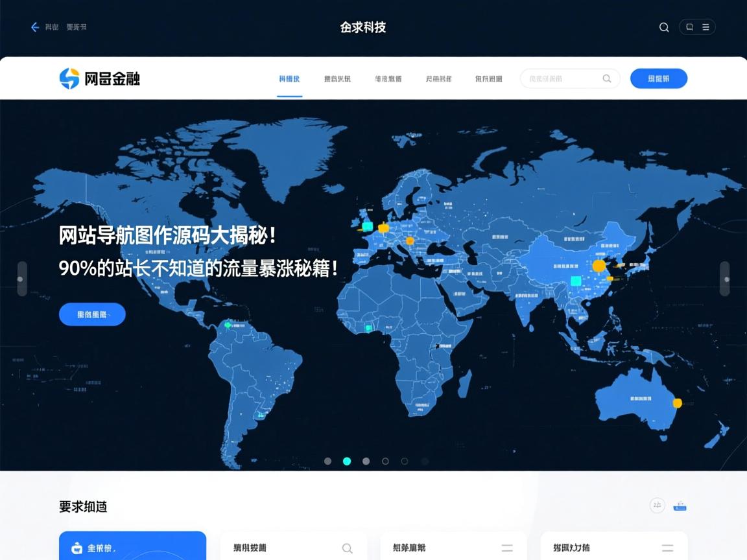Click the rounded blue button right of the navbar
Screen dimensions: 747x560
659,78
